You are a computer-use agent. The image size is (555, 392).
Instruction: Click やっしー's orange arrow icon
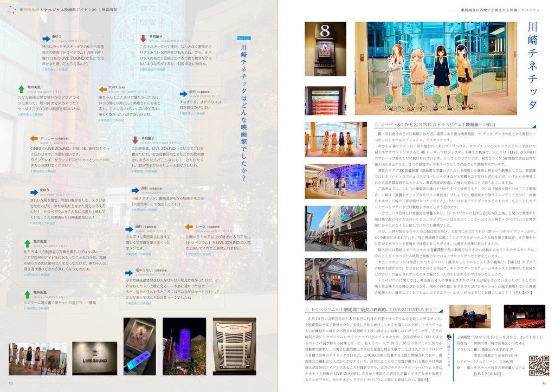click(34, 139)
